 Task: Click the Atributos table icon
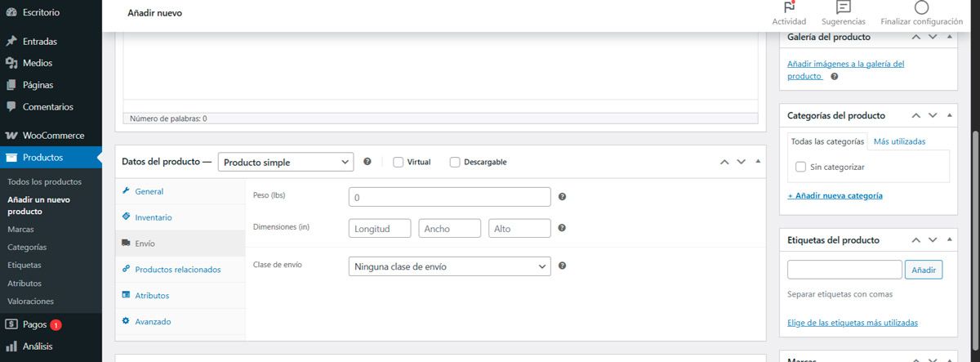(127, 295)
